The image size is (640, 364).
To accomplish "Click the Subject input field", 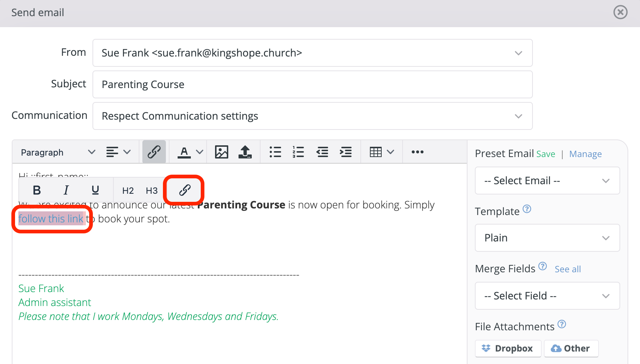I will point(312,84).
